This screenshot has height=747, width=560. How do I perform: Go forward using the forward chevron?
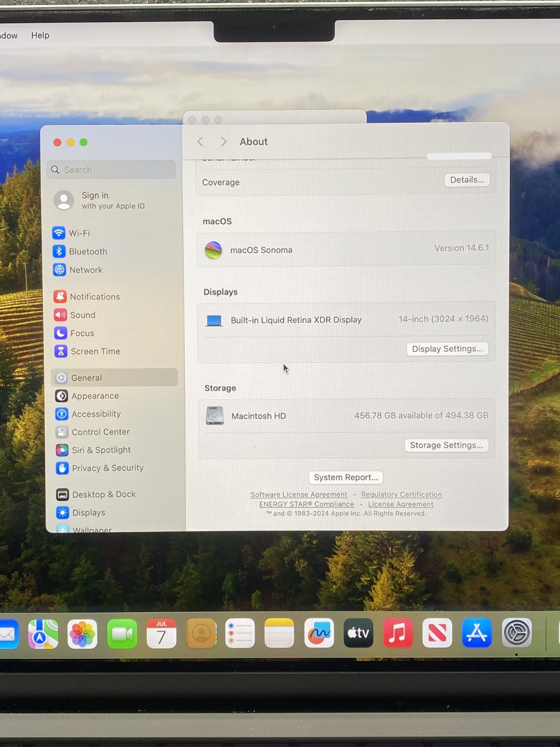coord(224,141)
